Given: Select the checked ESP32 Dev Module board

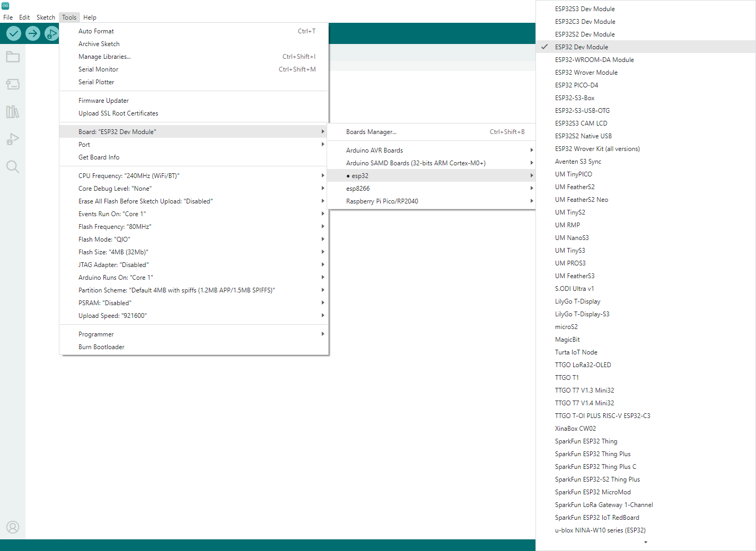Looking at the screenshot, I should click(646, 47).
